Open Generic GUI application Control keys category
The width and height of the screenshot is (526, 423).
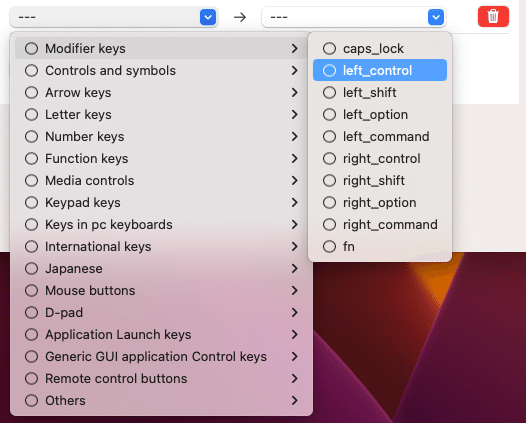click(161, 357)
